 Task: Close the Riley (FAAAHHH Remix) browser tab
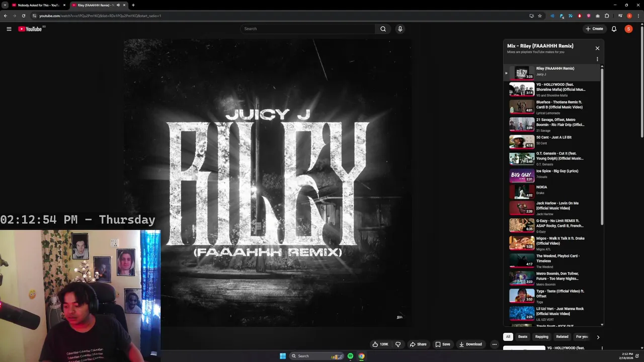[x=124, y=5]
